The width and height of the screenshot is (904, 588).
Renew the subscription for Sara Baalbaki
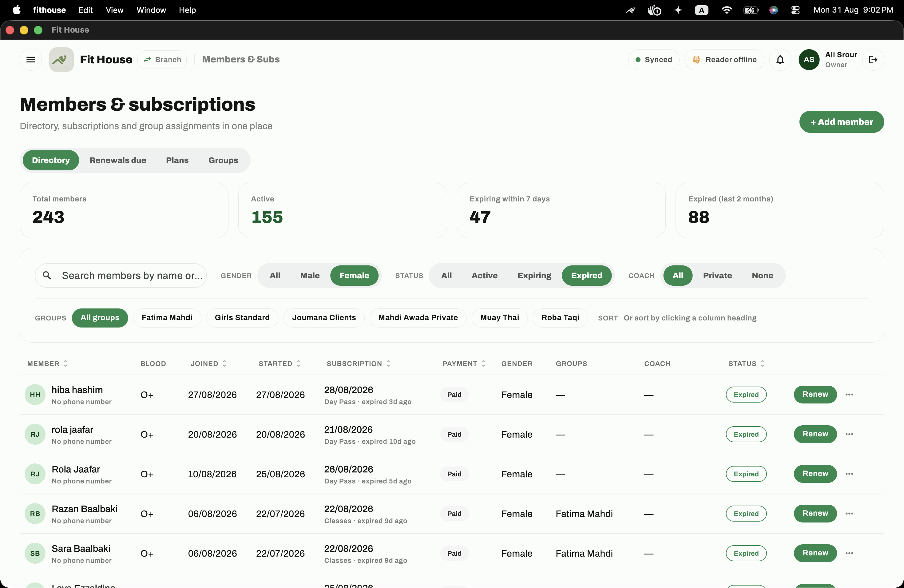click(x=815, y=553)
